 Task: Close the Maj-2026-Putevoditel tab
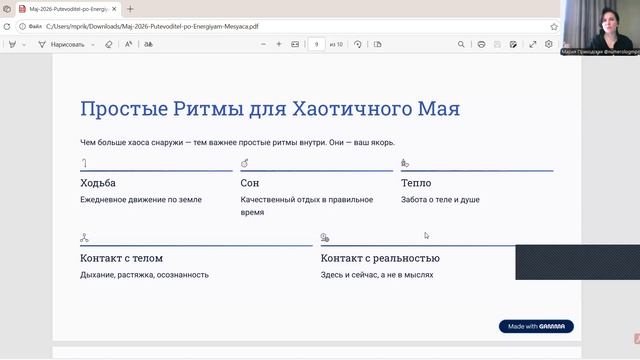(114, 9)
